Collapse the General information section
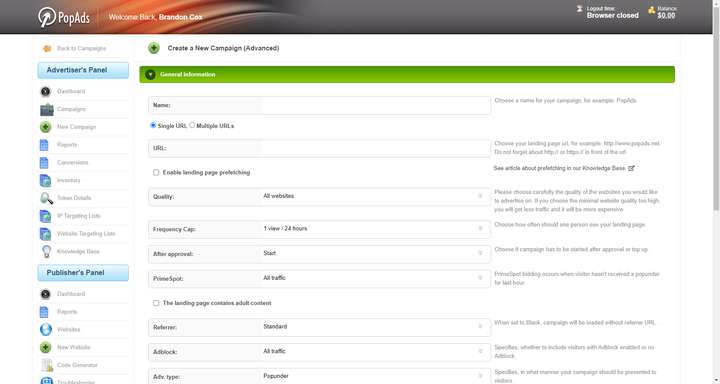Image resolution: width=720 pixels, height=384 pixels. tap(150, 74)
